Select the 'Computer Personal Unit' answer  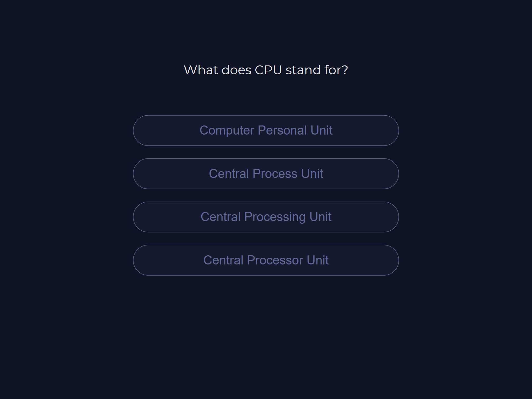coord(266,130)
